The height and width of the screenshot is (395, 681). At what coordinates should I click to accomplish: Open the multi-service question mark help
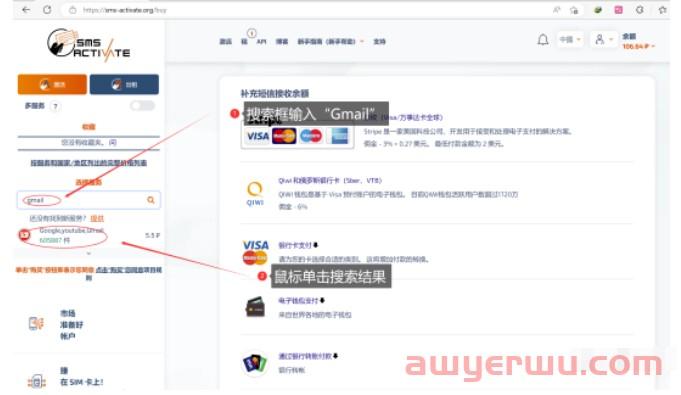pyautogui.click(x=55, y=106)
